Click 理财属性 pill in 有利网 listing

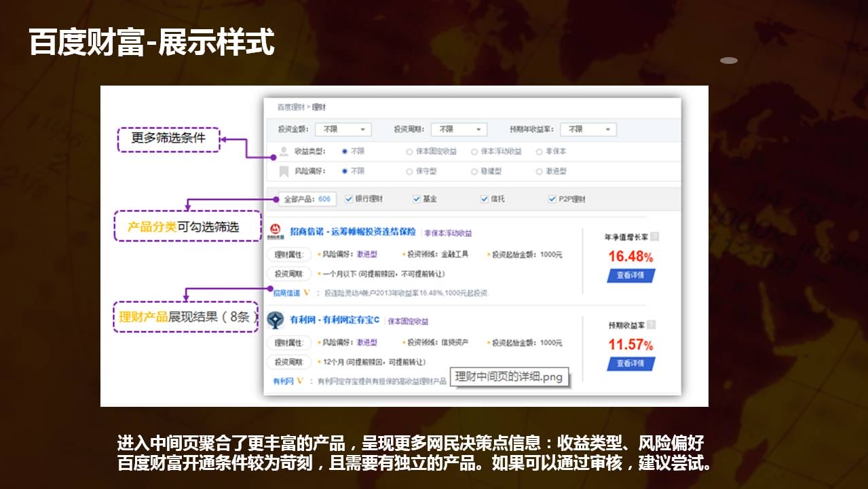288,343
